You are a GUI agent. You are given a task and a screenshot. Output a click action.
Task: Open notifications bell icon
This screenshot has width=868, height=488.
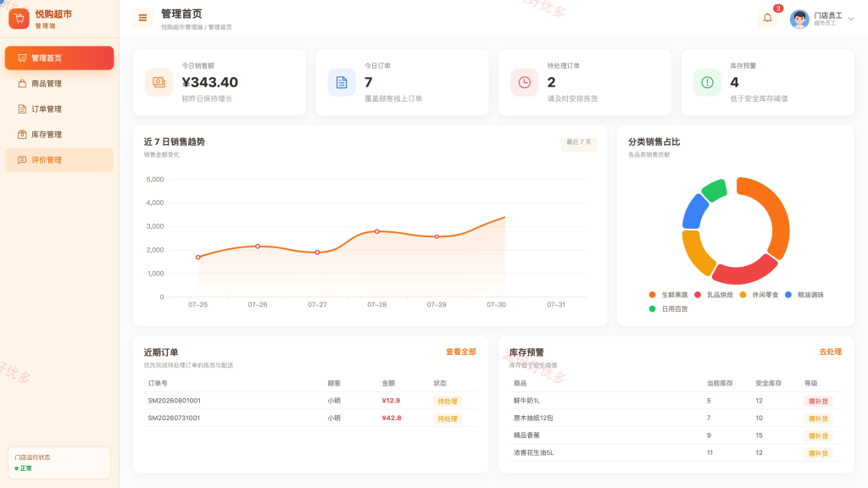(767, 19)
